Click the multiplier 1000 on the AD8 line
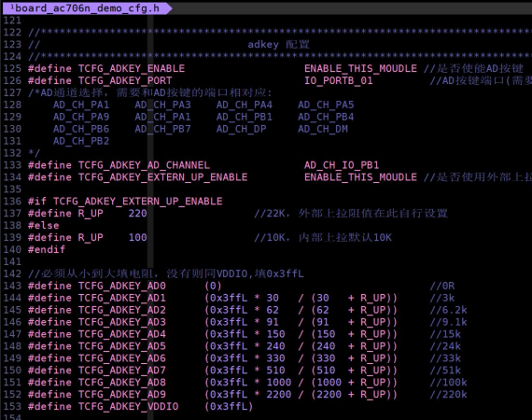532x420 pixels. pos(279,383)
